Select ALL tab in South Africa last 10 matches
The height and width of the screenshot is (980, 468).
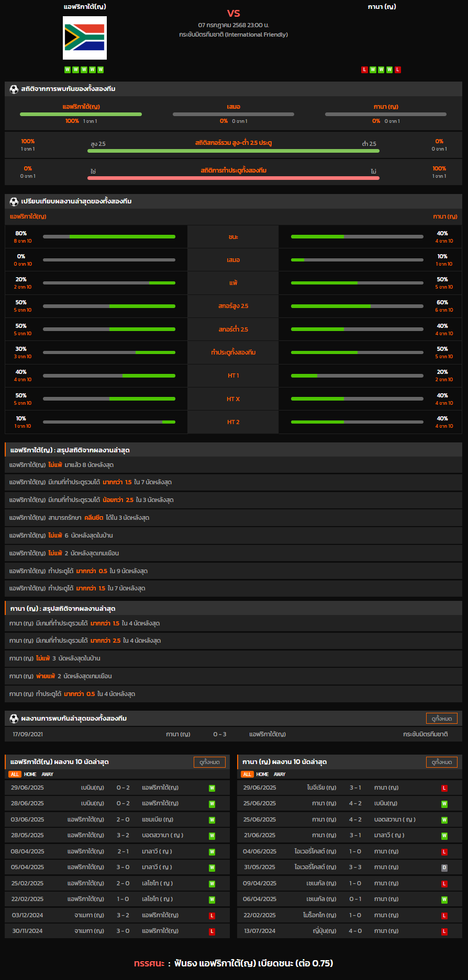pos(15,774)
